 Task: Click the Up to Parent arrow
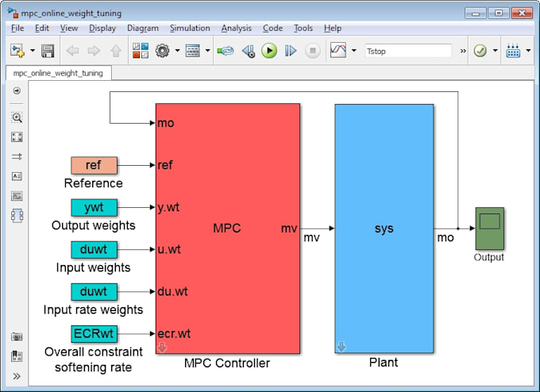pyautogui.click(x=116, y=51)
